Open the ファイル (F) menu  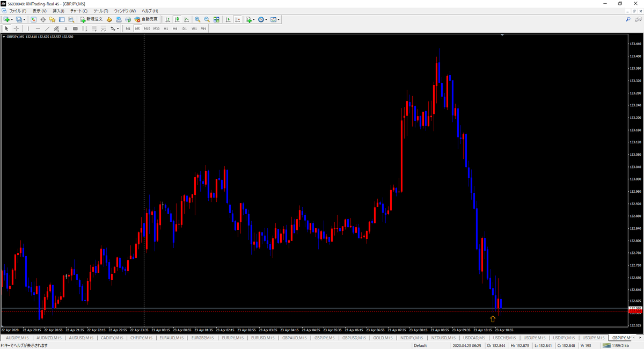click(18, 11)
